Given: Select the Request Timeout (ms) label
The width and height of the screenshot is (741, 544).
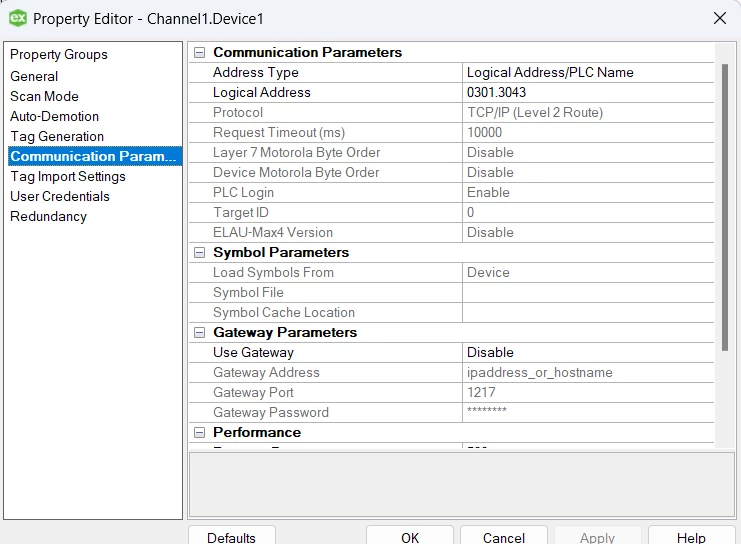Looking at the screenshot, I should (x=279, y=132).
